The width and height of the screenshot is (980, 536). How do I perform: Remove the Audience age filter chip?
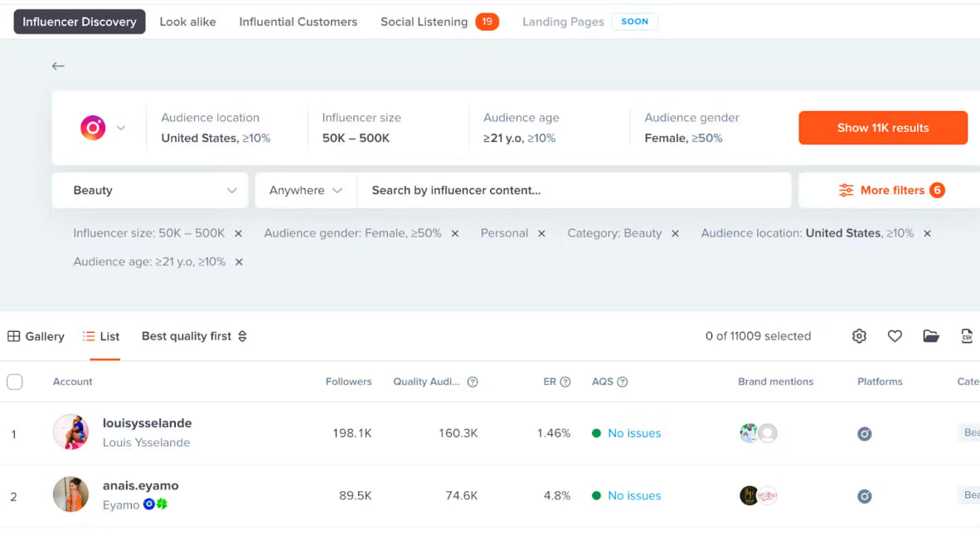click(239, 261)
